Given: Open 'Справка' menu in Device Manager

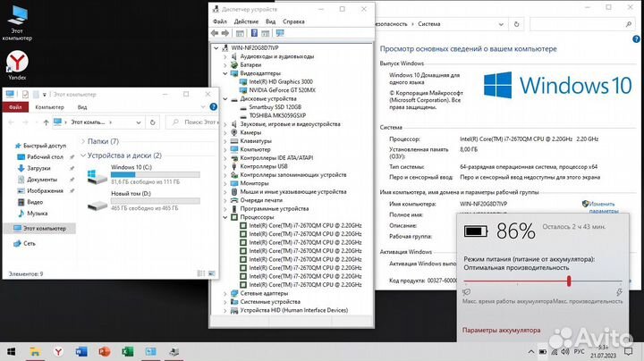Looking at the screenshot, I should (293, 21).
